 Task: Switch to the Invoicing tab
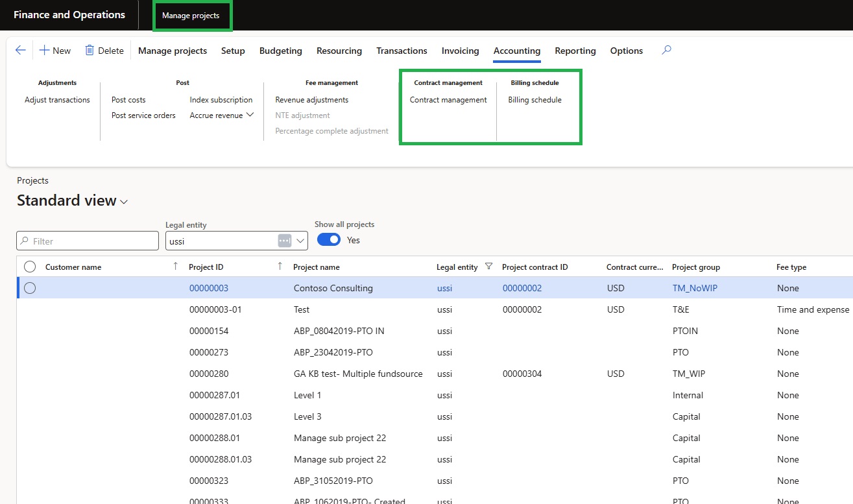[x=460, y=51]
